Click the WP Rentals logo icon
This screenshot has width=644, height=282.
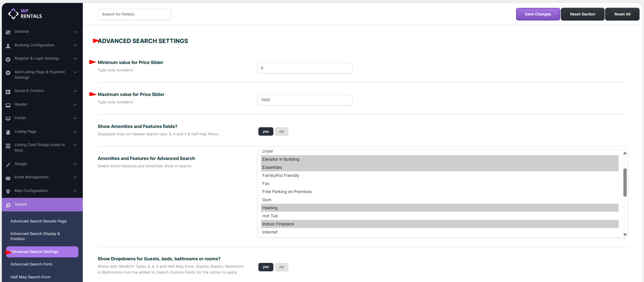tap(13, 14)
